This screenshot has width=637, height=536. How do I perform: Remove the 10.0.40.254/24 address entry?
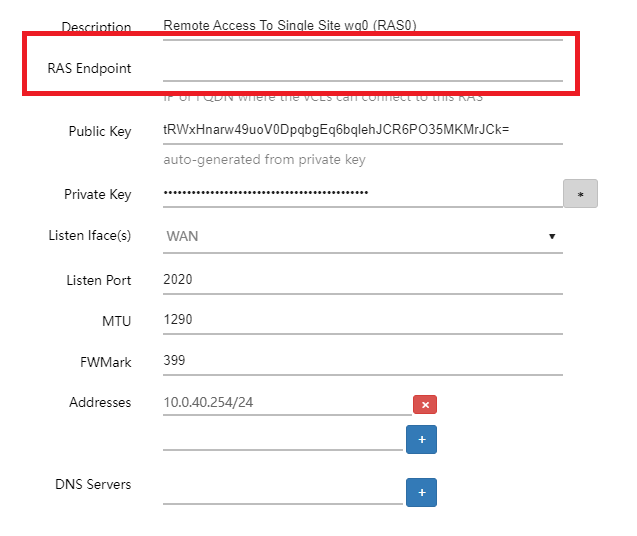pyautogui.click(x=425, y=405)
